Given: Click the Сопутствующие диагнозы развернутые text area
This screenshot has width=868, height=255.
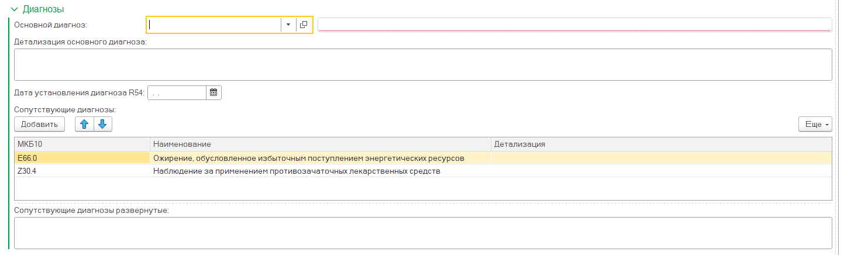Looking at the screenshot, I should pyautogui.click(x=422, y=233).
